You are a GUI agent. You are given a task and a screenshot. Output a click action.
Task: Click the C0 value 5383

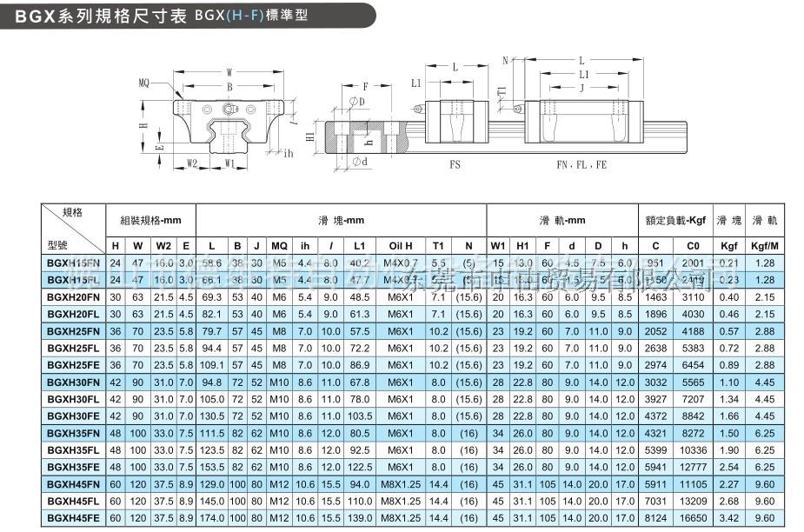693,349
